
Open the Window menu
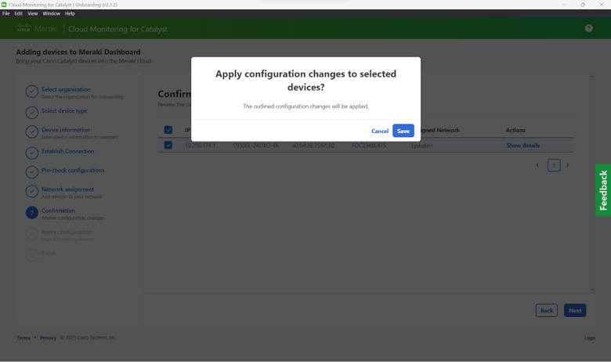click(x=51, y=13)
